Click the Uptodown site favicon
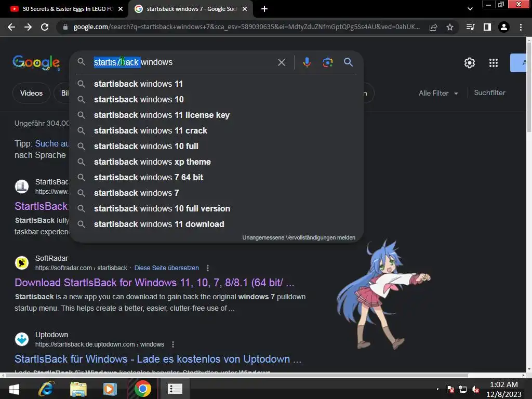The width and height of the screenshot is (532, 399). tap(22, 339)
